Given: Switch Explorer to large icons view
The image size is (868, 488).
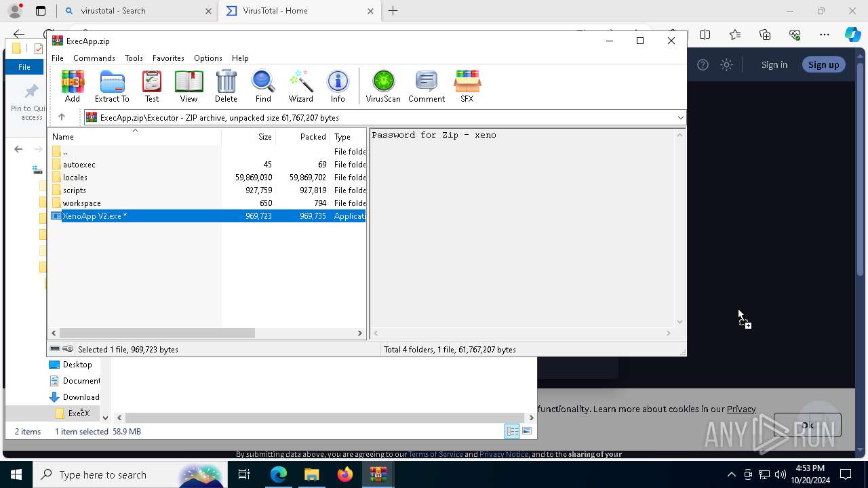Looking at the screenshot, I should tap(527, 431).
